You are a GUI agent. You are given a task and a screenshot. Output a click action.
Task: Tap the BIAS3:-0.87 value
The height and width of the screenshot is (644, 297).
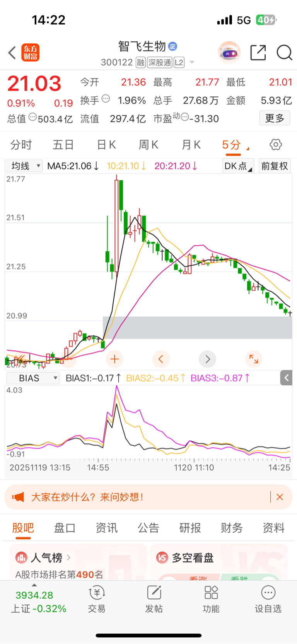coord(220,378)
